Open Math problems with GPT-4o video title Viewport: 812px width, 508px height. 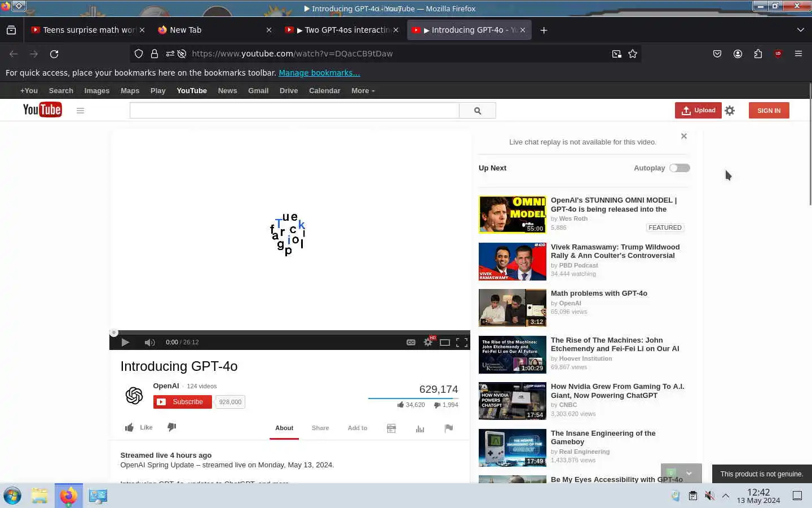click(x=599, y=294)
